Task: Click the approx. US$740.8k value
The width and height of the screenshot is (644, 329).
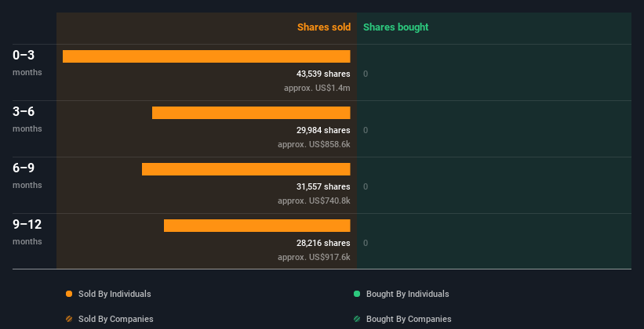Action: point(314,201)
